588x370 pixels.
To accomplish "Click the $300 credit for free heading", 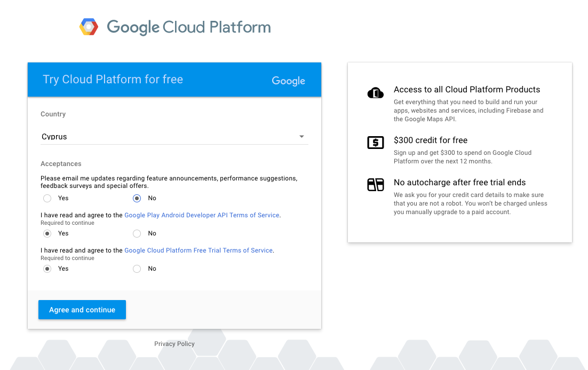I will 431,140.
